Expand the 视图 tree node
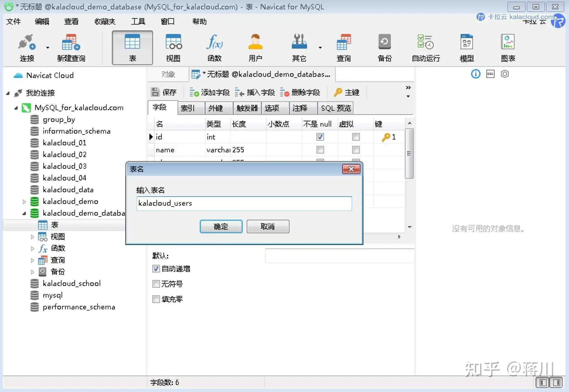This screenshot has width=569, height=392. click(x=32, y=237)
